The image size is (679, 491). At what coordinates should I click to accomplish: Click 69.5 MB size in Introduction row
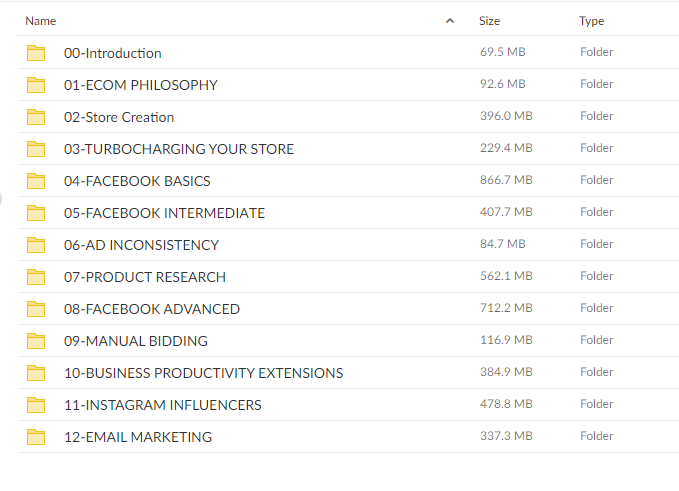503,52
